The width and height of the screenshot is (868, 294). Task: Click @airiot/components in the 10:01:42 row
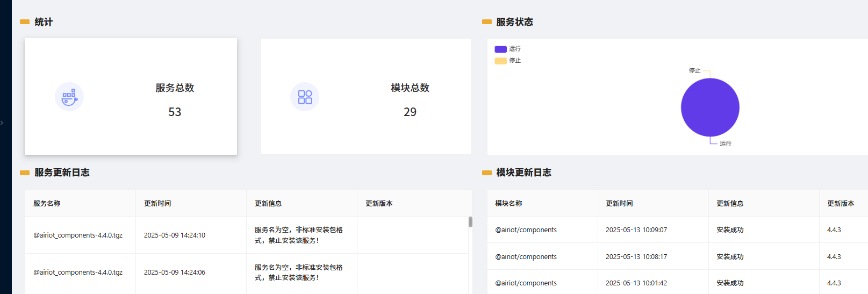(526, 283)
